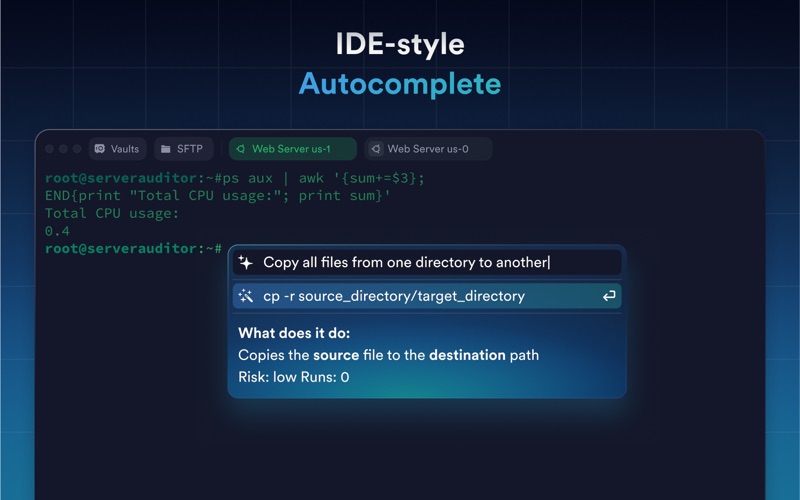The width and height of the screenshot is (800, 500).
Task: Click the 'Risk: low Runs: 0' line
Action: coord(294,377)
